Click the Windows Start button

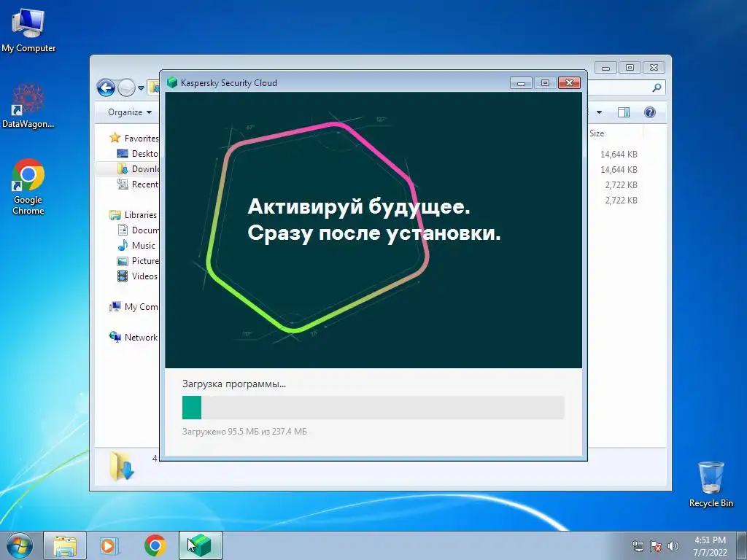20,545
